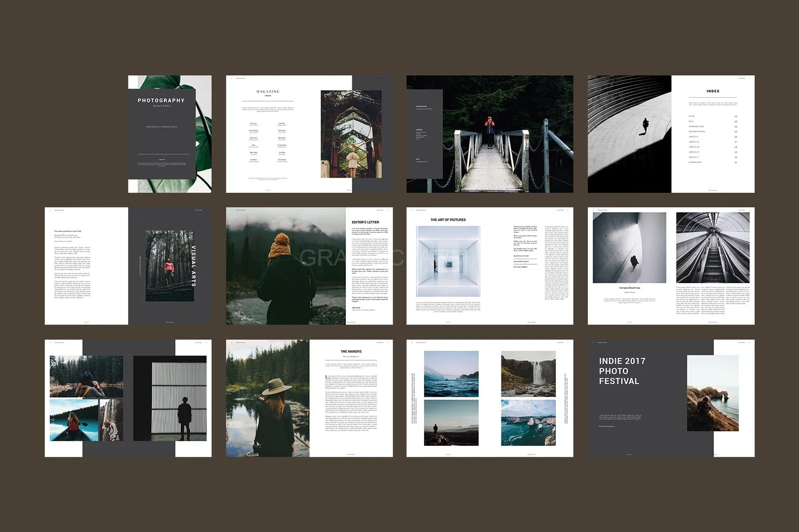Select the orange beanie photo beside Editor's Letter
This screenshot has height=532, width=799.
pyautogui.click(x=286, y=266)
